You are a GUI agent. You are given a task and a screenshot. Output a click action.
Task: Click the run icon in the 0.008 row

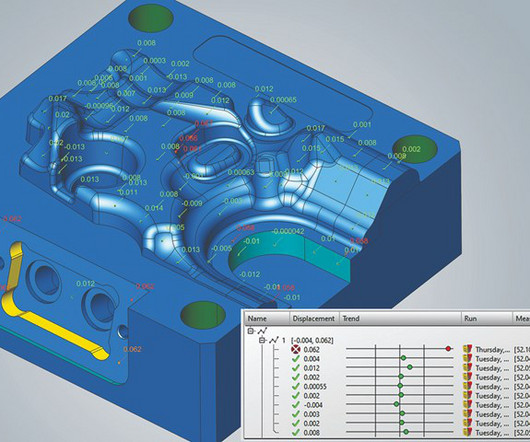click(468, 432)
